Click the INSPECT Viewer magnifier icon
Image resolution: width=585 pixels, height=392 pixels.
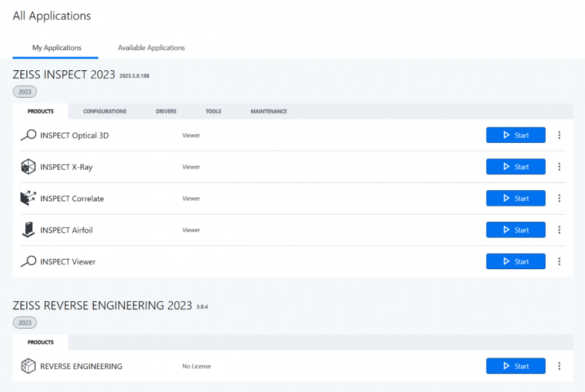pos(28,262)
